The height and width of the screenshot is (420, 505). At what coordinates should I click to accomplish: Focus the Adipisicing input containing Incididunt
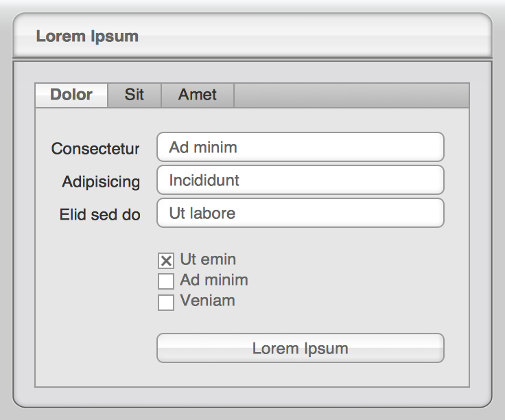[x=300, y=180]
